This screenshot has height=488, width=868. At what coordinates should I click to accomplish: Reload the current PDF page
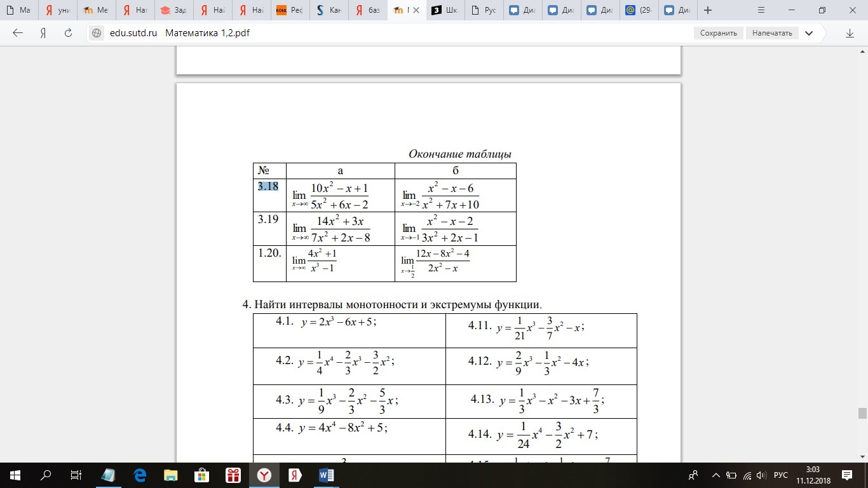click(69, 32)
